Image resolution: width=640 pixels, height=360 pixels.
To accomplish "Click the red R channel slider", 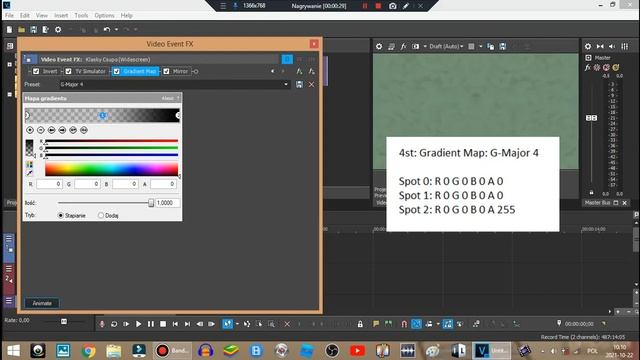I will [111, 141].
